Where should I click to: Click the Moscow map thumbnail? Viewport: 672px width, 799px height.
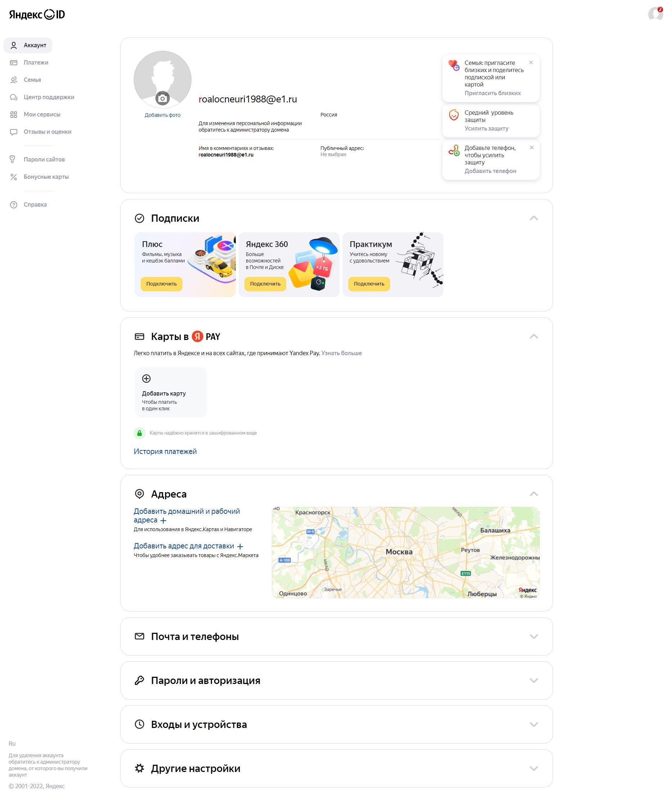(x=405, y=552)
